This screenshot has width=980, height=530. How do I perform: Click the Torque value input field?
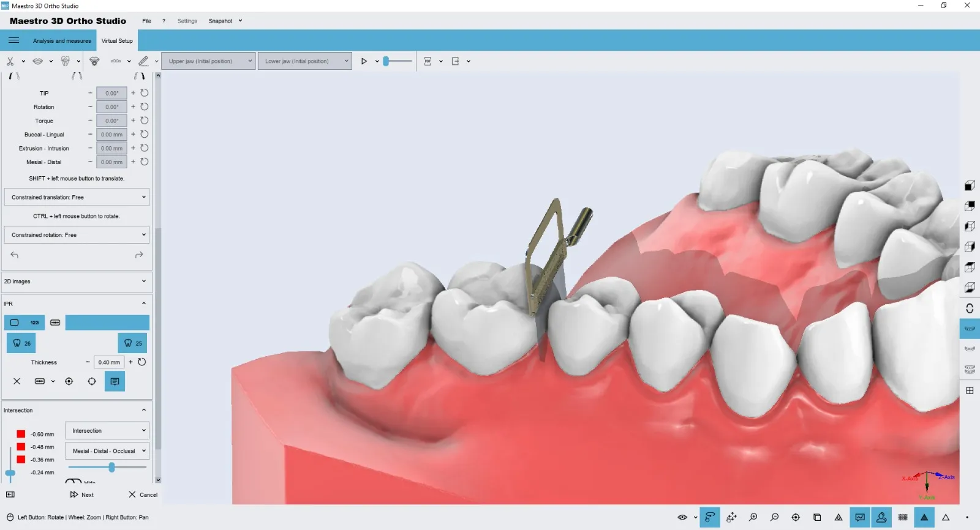(111, 121)
